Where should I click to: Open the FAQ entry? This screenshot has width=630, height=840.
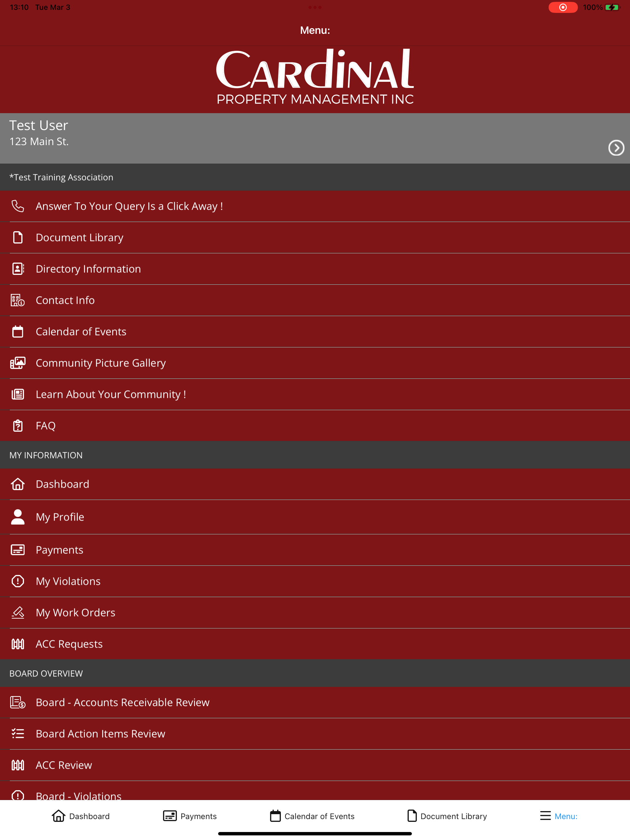tap(315, 426)
